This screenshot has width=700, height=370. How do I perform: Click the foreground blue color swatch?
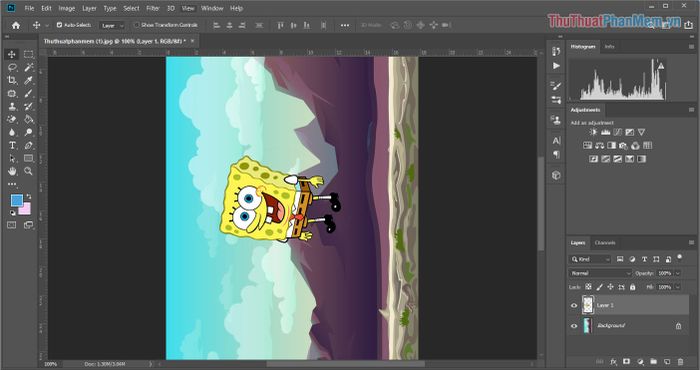click(17, 201)
